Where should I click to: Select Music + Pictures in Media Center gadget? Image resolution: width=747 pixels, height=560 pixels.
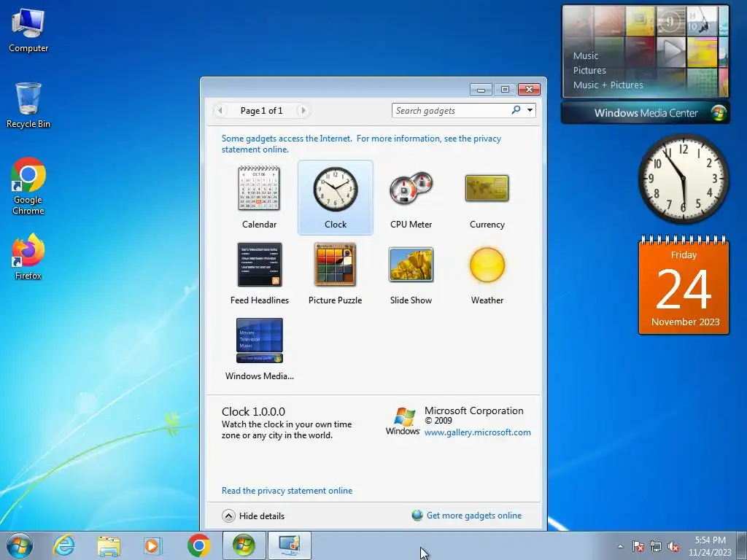tap(608, 85)
